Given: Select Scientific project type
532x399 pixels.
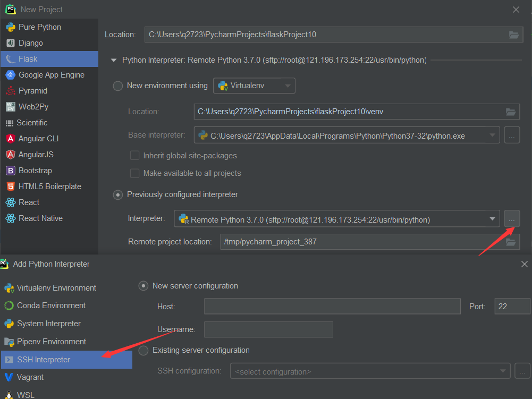Looking at the screenshot, I should pyautogui.click(x=49, y=123).
